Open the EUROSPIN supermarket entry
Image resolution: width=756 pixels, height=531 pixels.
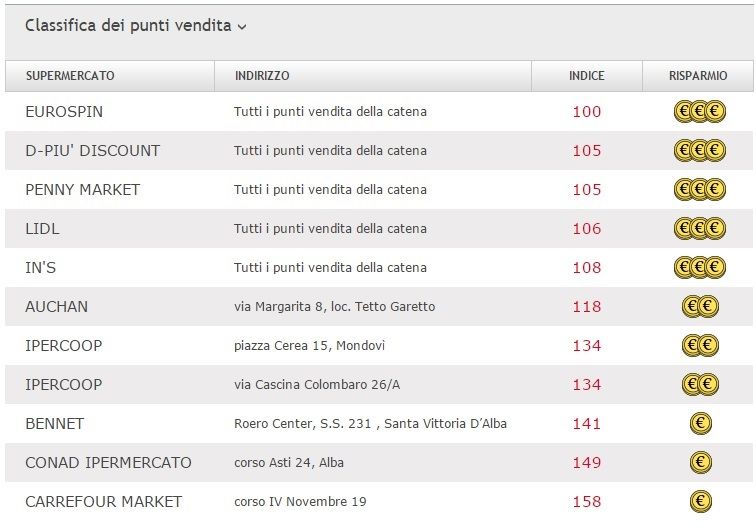(x=64, y=112)
